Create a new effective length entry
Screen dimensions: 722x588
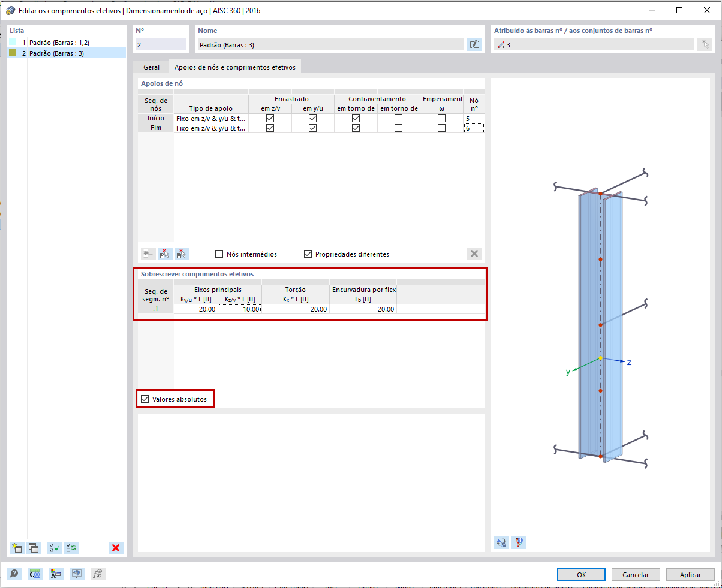(17, 548)
